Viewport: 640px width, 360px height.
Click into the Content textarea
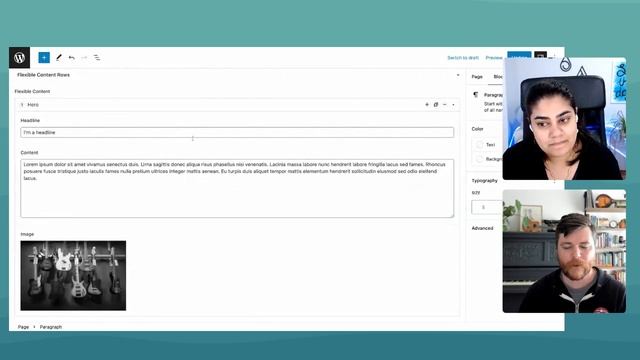tap(237, 188)
